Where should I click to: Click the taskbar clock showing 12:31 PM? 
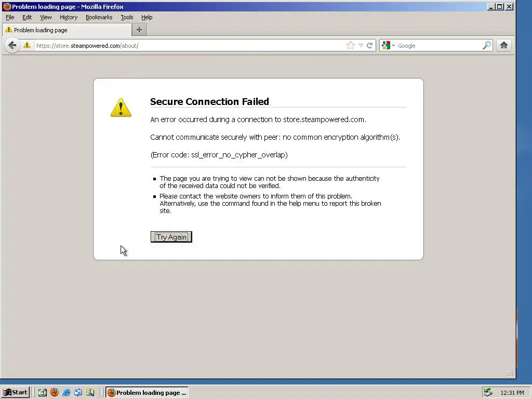[512, 393]
